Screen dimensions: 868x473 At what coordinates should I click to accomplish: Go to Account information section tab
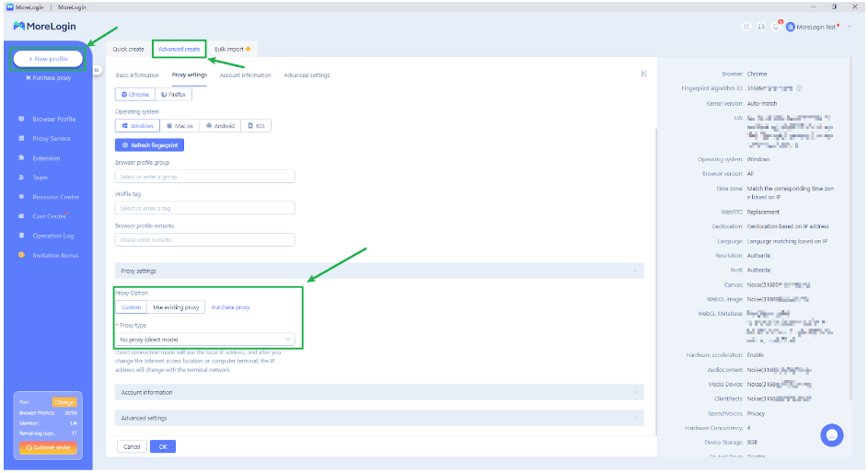pyautogui.click(x=245, y=75)
